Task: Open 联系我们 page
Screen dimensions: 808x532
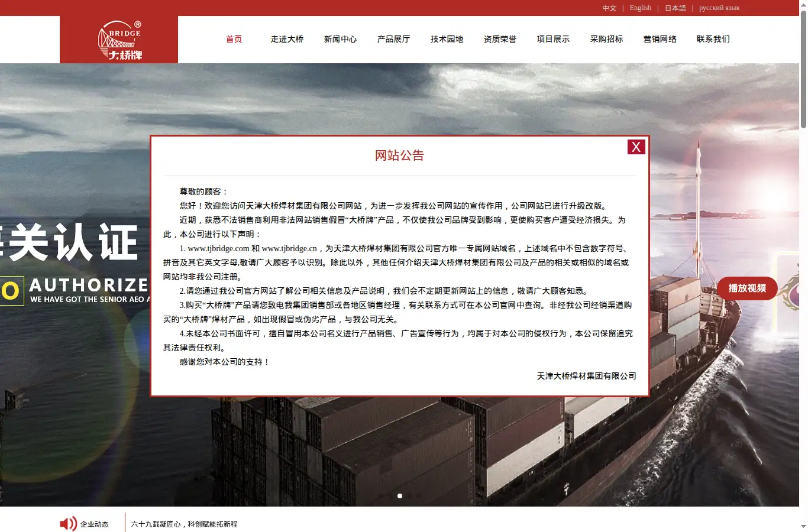Action: tap(713, 39)
